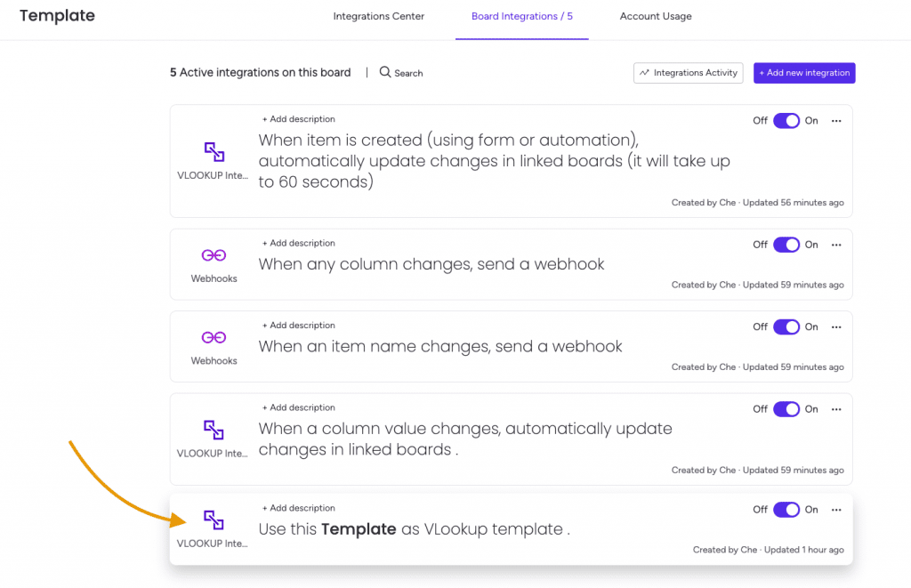Toggle the Use this Template integration switch
911x588 pixels.
coord(786,510)
